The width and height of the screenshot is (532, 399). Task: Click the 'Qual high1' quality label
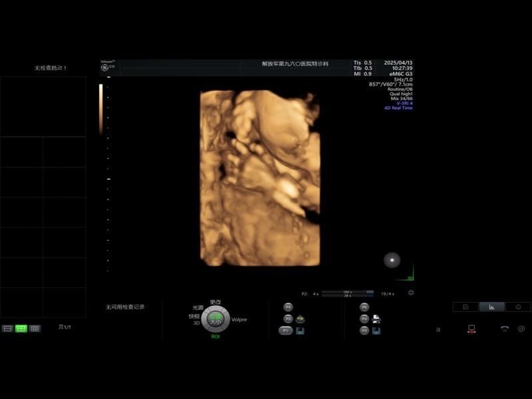[401, 94]
